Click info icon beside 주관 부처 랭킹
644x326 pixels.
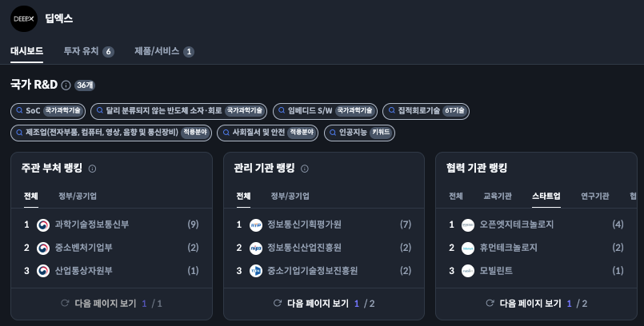(92, 169)
